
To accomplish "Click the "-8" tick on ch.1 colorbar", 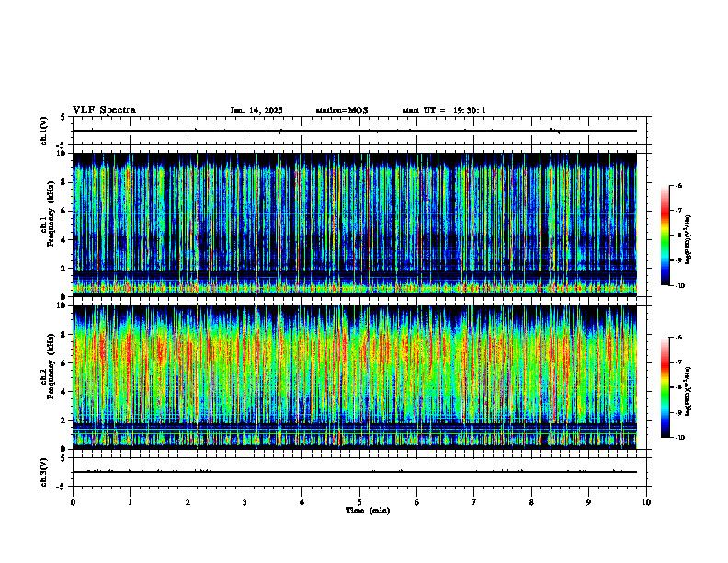I will pyautogui.click(x=679, y=236).
